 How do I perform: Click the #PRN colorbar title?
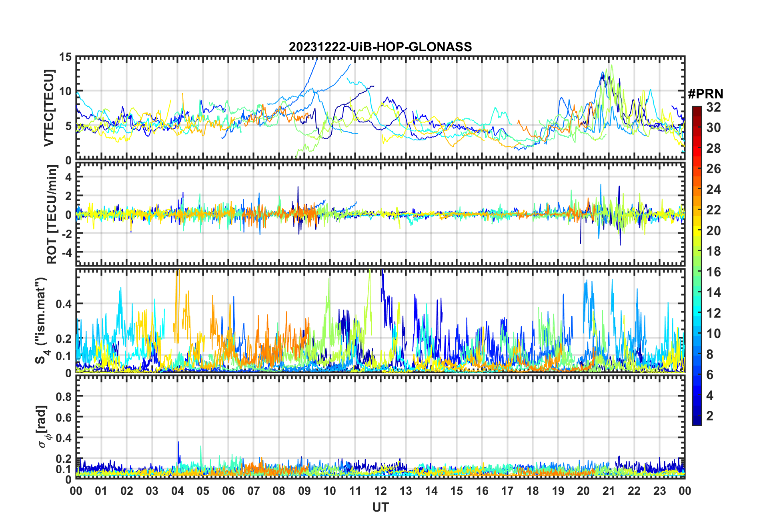(x=705, y=94)
